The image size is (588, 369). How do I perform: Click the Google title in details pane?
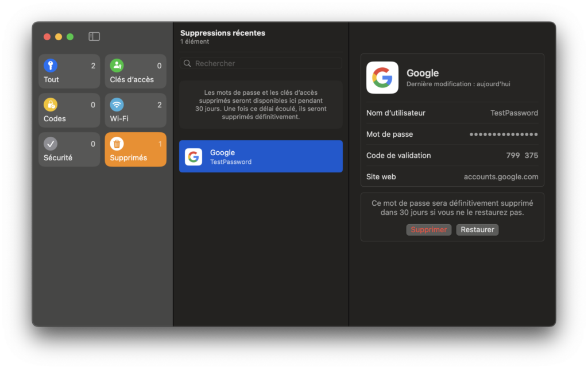click(x=423, y=73)
